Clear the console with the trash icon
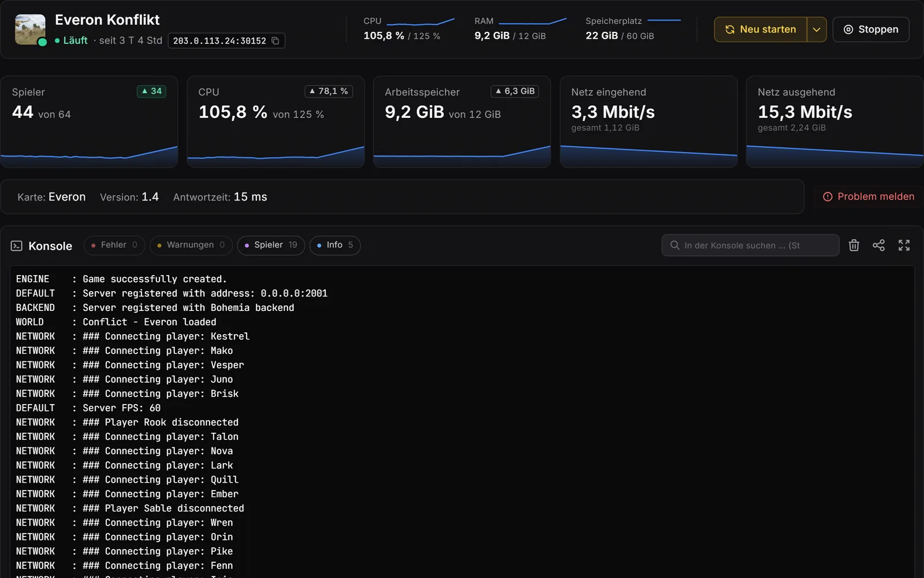The image size is (924, 578). click(854, 245)
